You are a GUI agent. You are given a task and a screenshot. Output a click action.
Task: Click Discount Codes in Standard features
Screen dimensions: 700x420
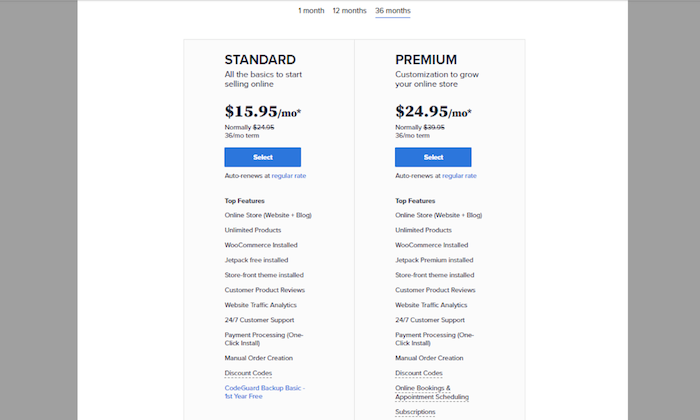248,373
